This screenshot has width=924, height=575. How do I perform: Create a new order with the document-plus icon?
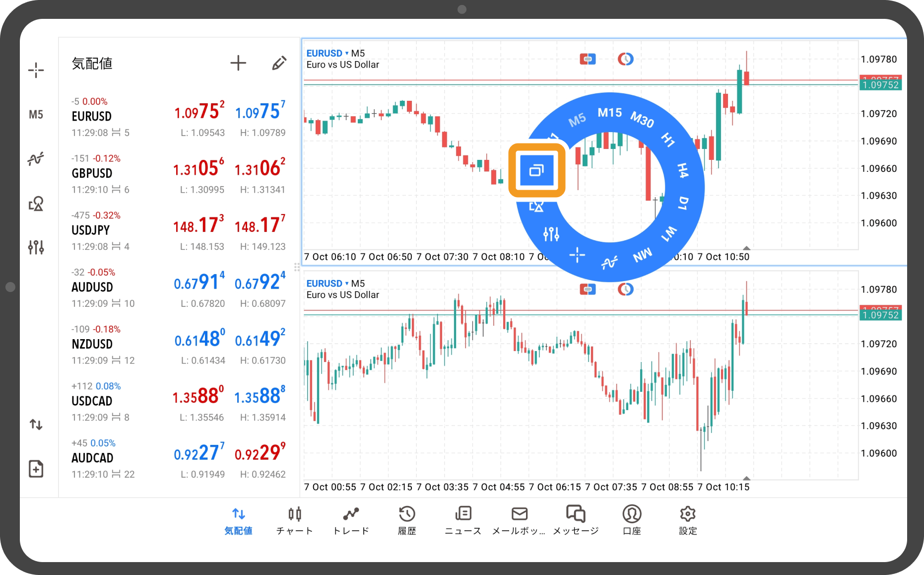tap(36, 469)
